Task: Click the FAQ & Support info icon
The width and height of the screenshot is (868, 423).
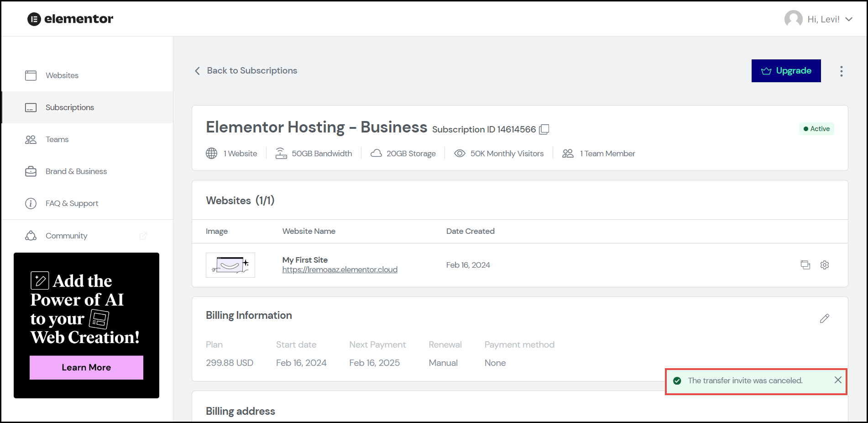Action: pos(31,203)
